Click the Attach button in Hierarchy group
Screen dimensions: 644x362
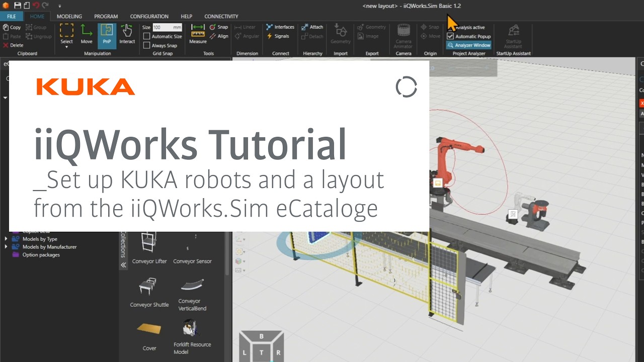[x=312, y=27]
